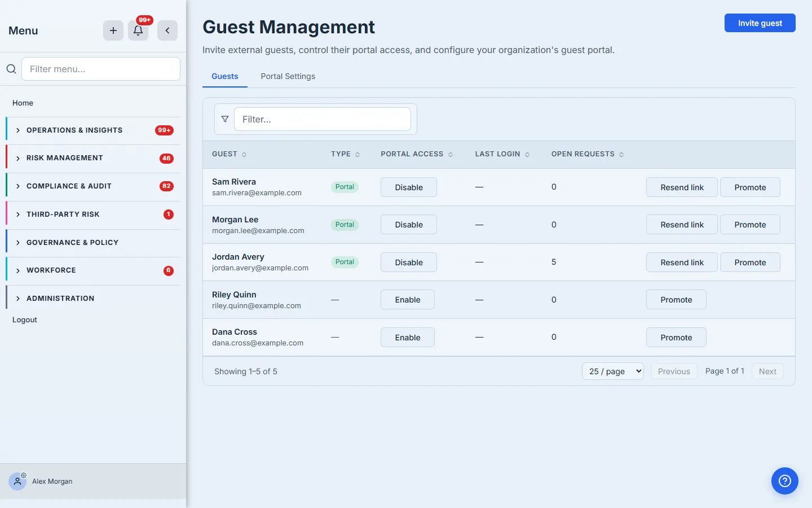
Task: Click the Portal type tag for Jordan Avery
Action: [345, 262]
